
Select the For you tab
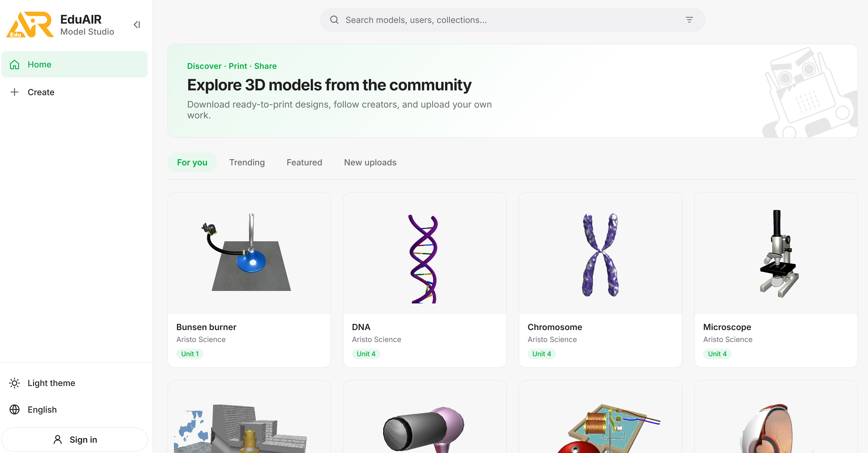point(192,162)
